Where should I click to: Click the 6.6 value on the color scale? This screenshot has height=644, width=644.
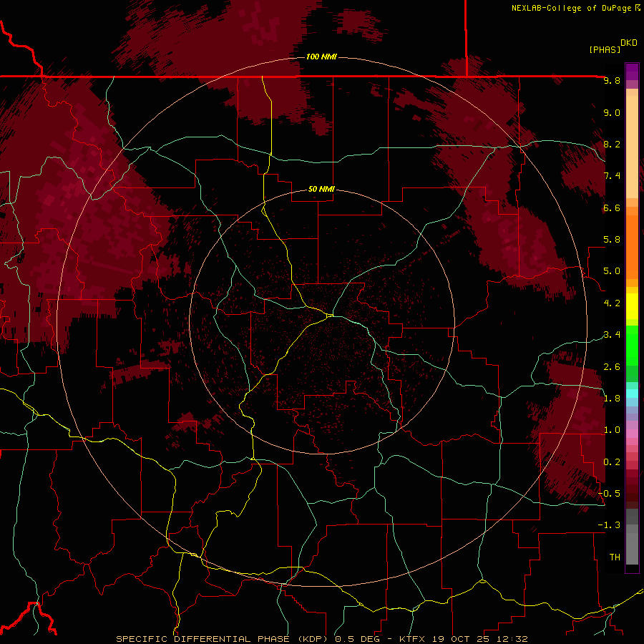(x=612, y=208)
